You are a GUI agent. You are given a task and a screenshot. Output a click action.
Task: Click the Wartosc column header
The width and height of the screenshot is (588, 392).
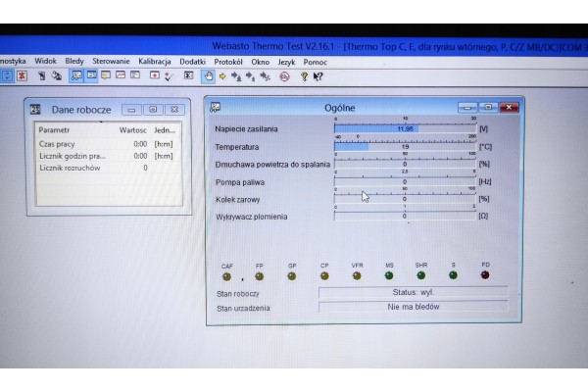point(132,130)
